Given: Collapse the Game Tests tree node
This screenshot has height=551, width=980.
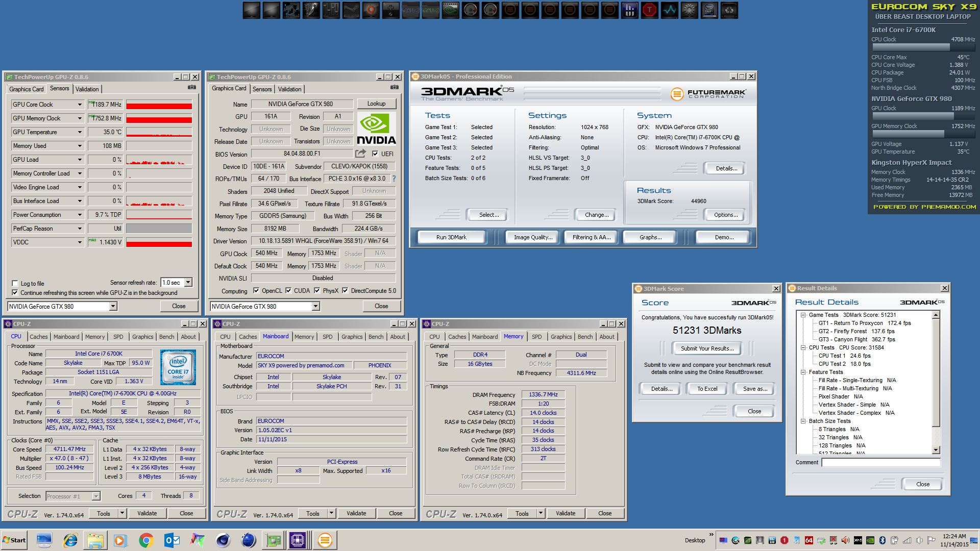Looking at the screenshot, I should pos(803,315).
